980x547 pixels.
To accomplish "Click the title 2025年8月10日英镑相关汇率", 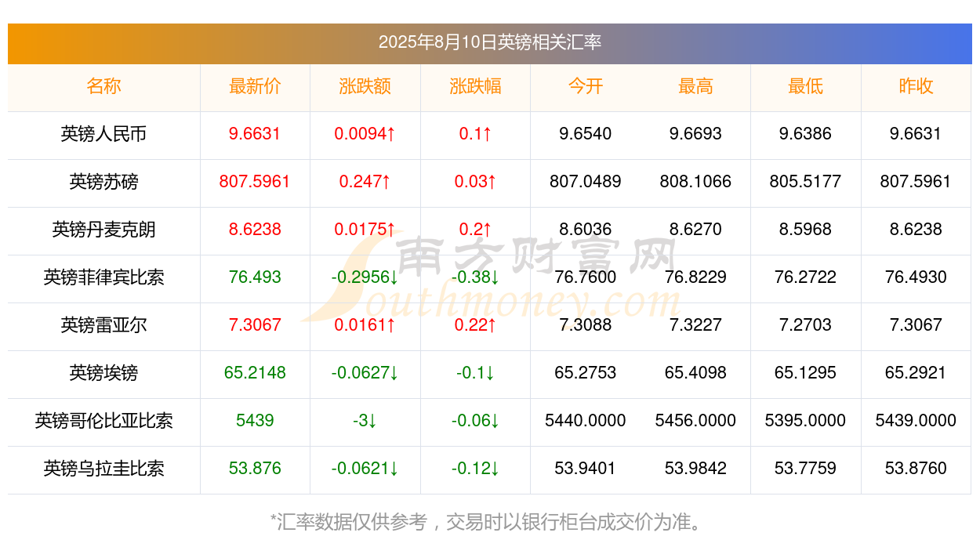I will [490, 42].
